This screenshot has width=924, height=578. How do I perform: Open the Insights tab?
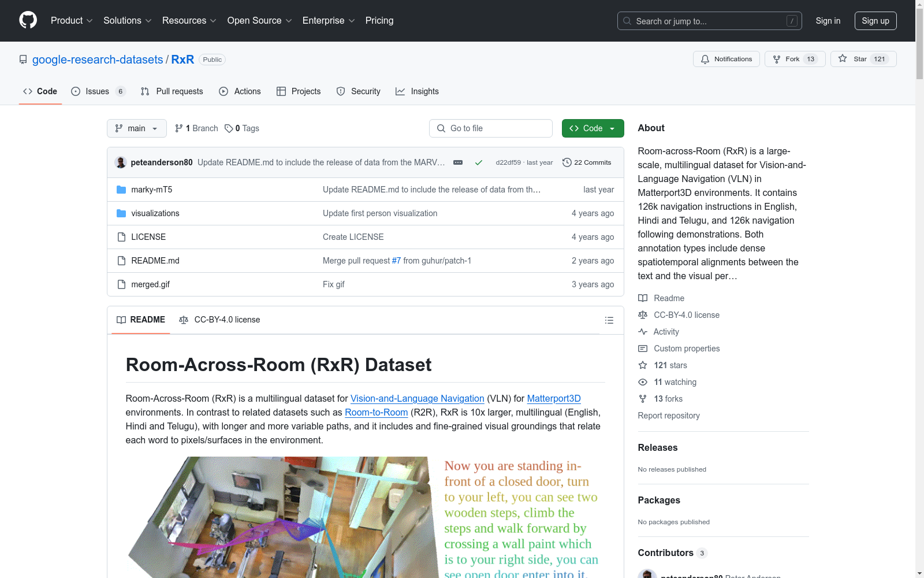pos(417,91)
